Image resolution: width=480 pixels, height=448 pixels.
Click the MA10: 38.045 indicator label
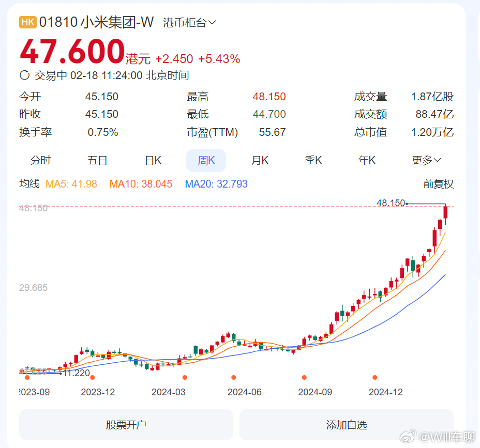[x=141, y=184]
